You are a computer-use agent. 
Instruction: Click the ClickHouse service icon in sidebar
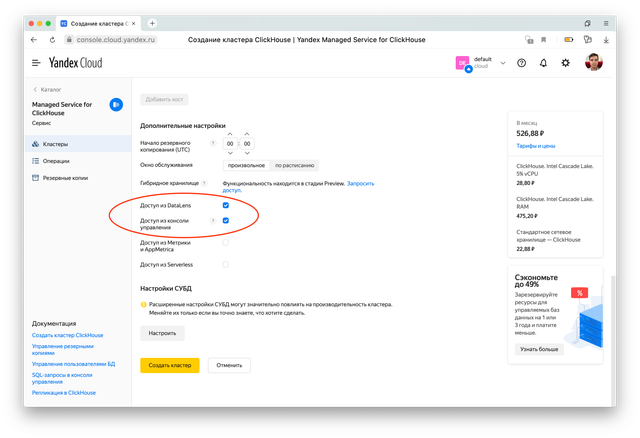116,104
